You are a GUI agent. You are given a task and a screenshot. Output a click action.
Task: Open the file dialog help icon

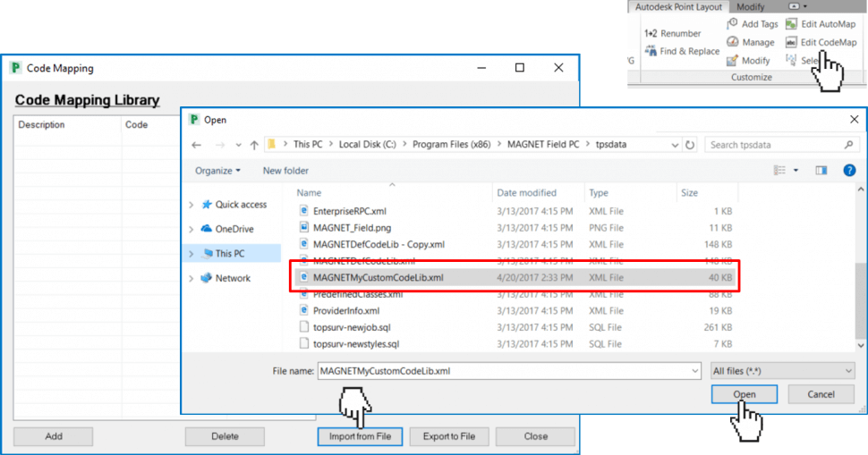[x=849, y=170]
